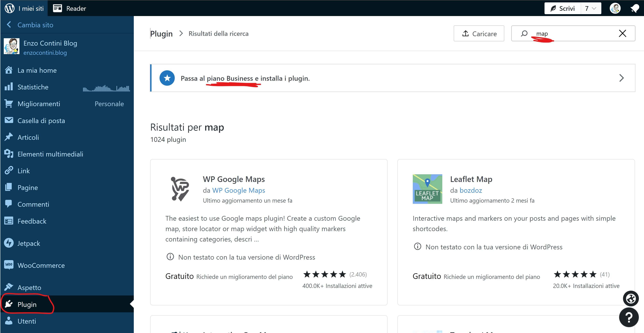The image size is (644, 333).
Task: Open Statistiche in the sidebar menu
Action: pos(33,87)
